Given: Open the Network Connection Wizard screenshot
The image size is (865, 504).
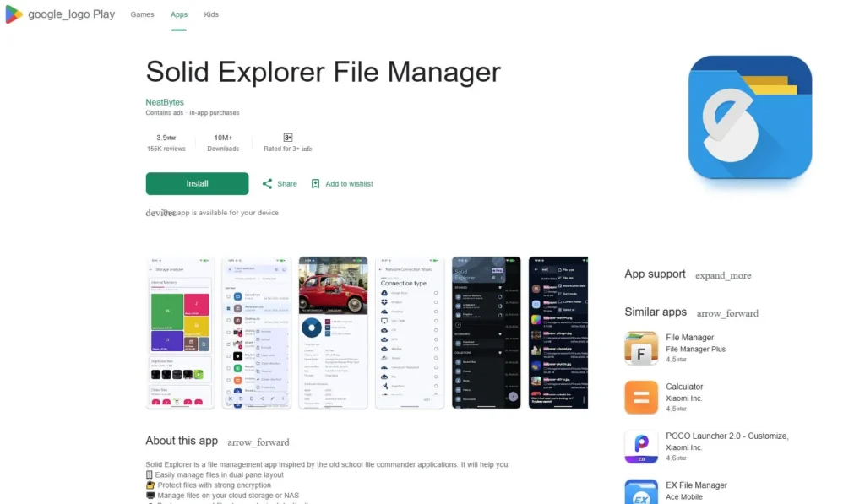Looking at the screenshot, I should coord(410,333).
